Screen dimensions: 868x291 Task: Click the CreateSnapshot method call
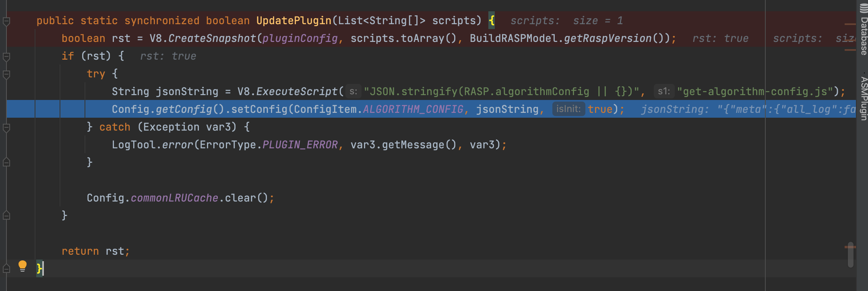pos(212,39)
